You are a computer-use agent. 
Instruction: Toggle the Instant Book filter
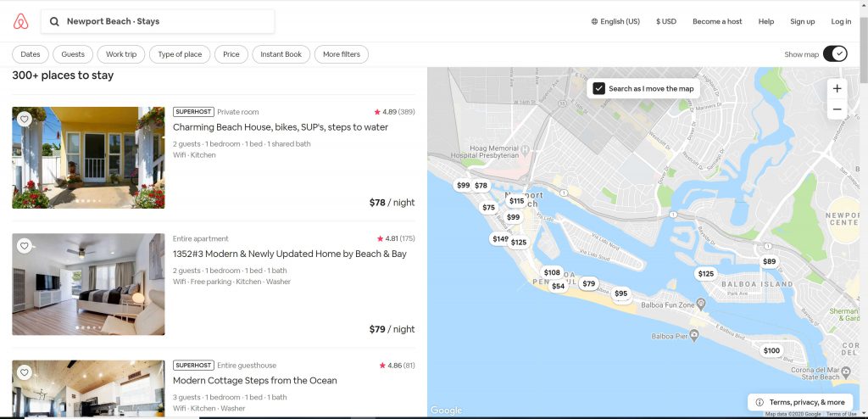click(281, 54)
